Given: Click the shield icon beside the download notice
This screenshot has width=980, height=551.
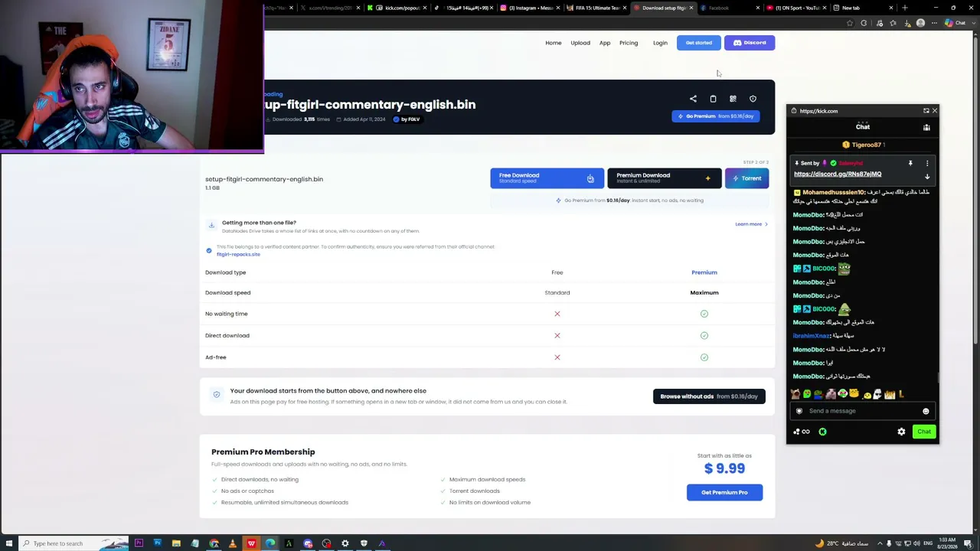Looking at the screenshot, I should point(217,395).
